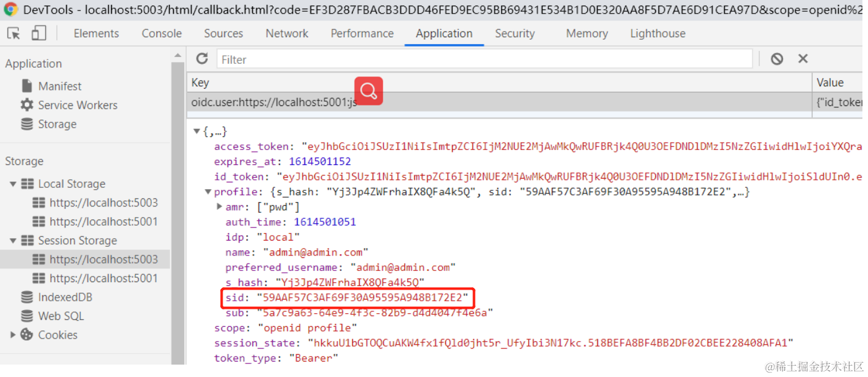This screenshot has width=868, height=377.
Task: Switch to the Memory tab
Action: pos(587,33)
